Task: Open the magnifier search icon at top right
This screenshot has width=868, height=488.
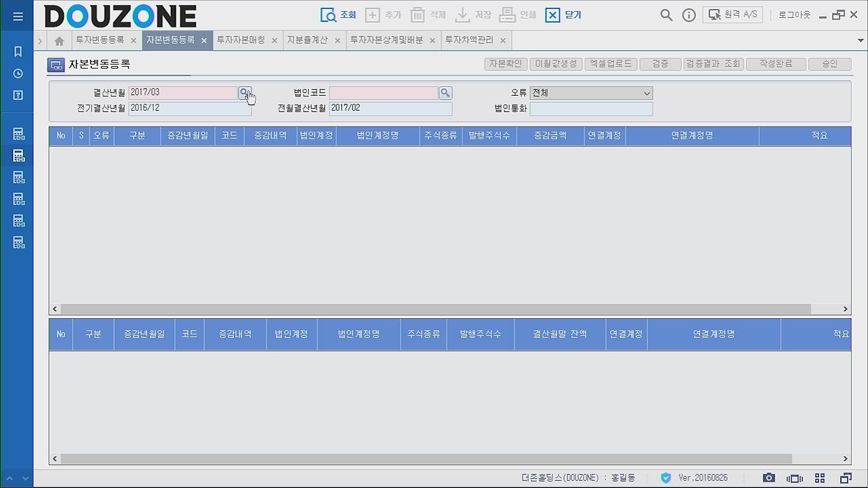Action: pos(666,15)
